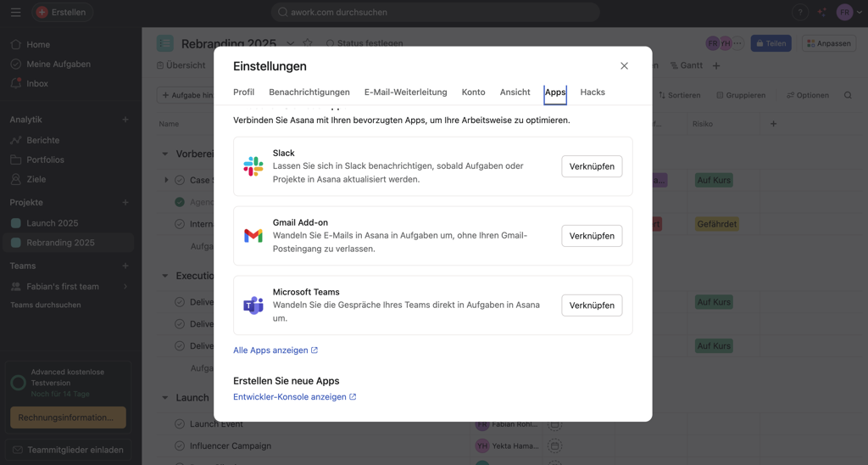Open Meine Aufgaben in sidebar
This screenshot has height=465, width=868.
coord(58,64)
